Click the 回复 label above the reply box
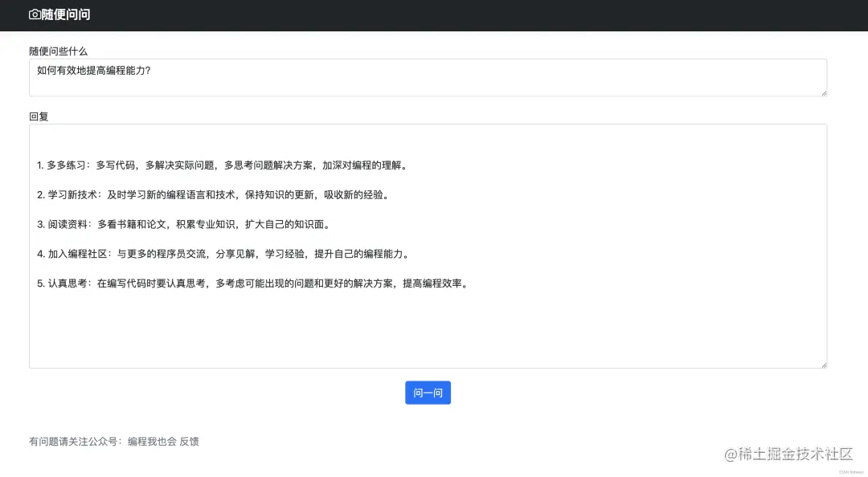 [x=37, y=115]
